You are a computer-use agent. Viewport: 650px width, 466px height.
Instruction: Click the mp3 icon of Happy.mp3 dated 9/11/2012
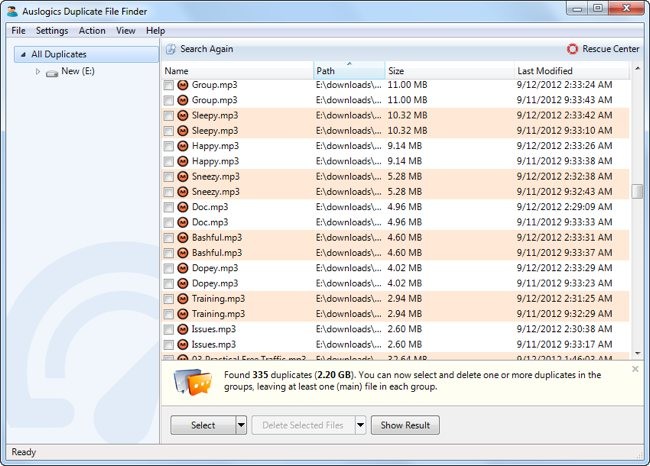tap(182, 161)
